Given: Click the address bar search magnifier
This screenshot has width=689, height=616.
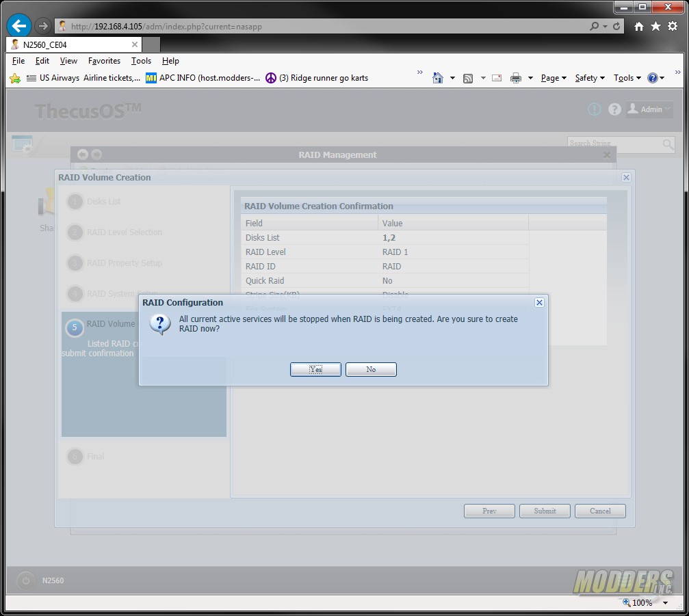Looking at the screenshot, I should pos(594,27).
